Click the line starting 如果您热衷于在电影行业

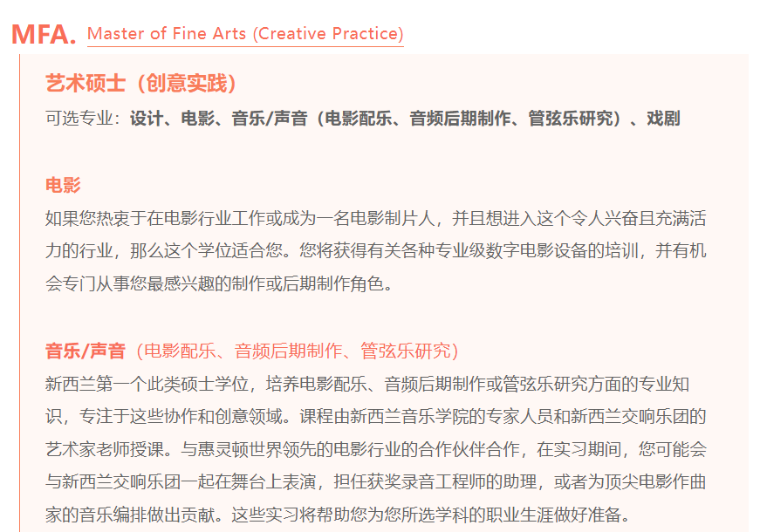pos(376,218)
